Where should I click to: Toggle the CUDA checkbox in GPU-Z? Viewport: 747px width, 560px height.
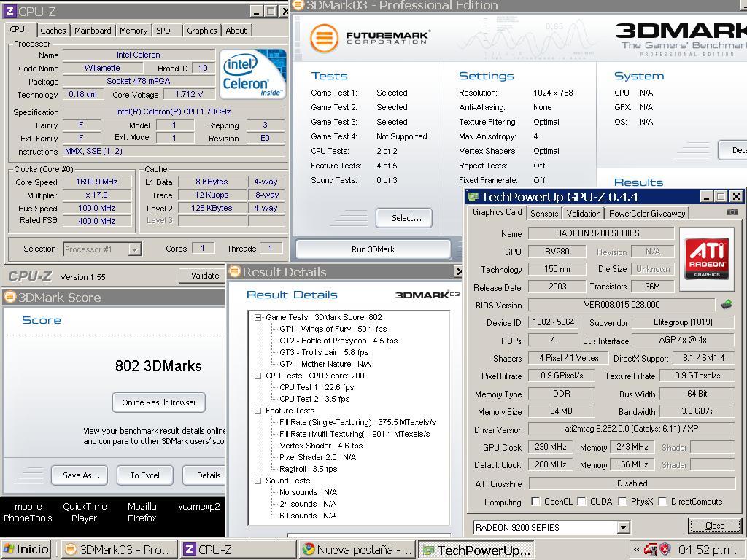pos(581,502)
